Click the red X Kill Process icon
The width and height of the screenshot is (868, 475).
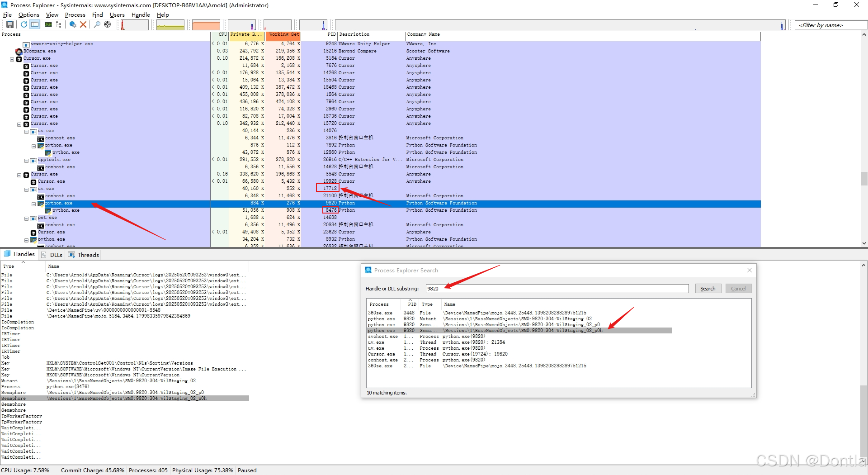click(83, 24)
